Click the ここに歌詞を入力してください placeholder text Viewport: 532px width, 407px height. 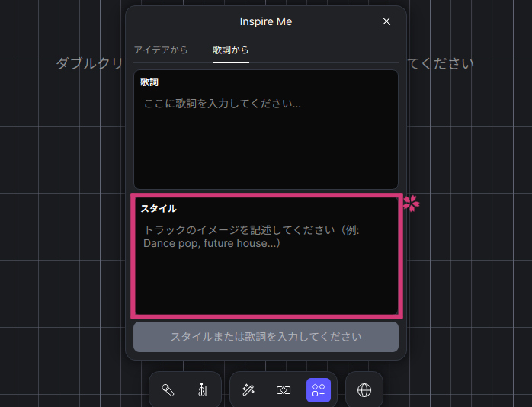pos(223,104)
